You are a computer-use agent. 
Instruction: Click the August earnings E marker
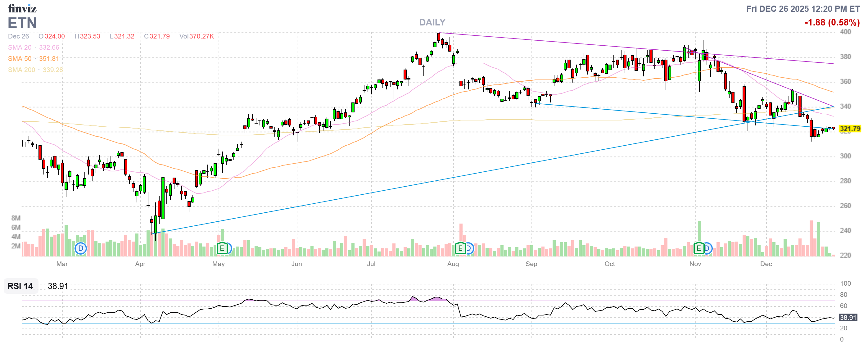[460, 249]
